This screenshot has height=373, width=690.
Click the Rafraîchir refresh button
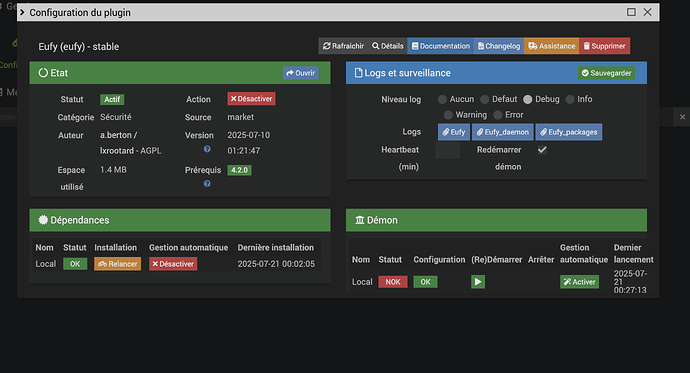click(343, 46)
